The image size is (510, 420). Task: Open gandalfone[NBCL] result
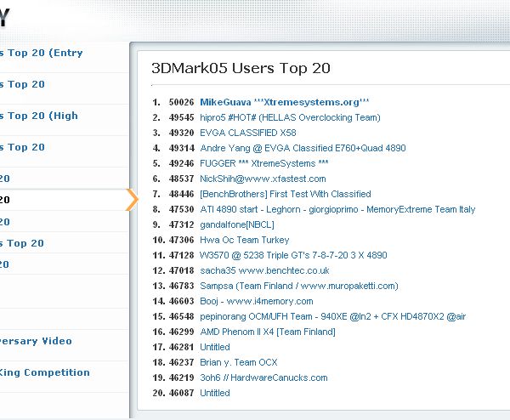pyautogui.click(x=237, y=224)
